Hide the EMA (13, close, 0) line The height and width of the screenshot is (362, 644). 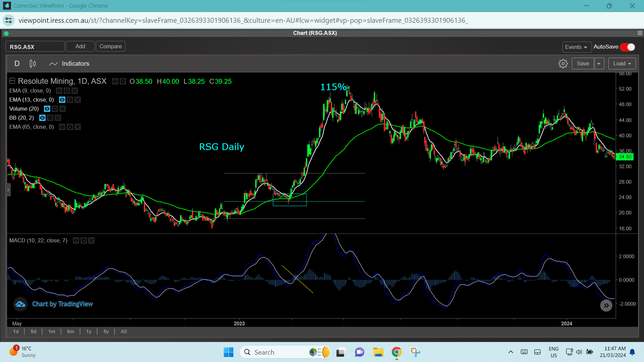pyautogui.click(x=62, y=100)
